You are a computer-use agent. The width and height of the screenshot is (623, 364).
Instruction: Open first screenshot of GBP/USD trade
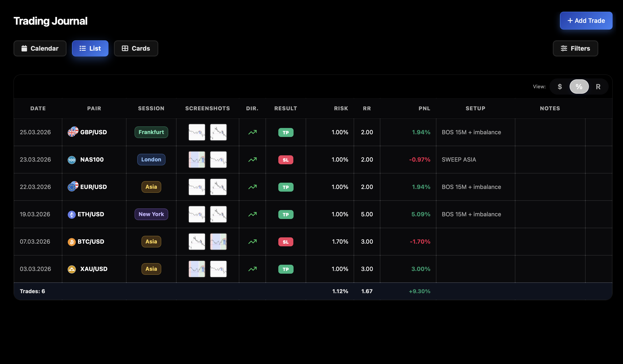click(197, 132)
